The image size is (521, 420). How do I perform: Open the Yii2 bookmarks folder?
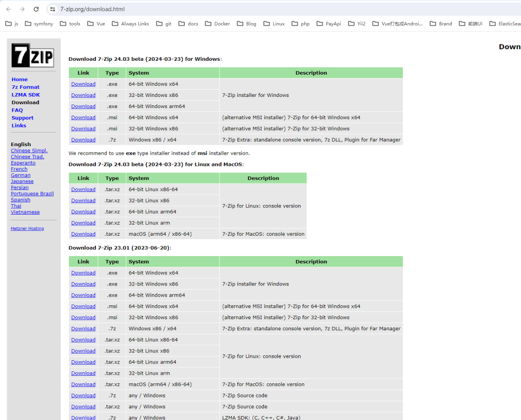click(x=356, y=24)
